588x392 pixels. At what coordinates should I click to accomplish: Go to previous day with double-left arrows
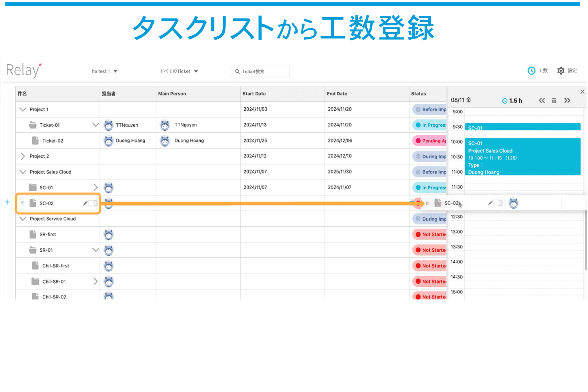(542, 101)
